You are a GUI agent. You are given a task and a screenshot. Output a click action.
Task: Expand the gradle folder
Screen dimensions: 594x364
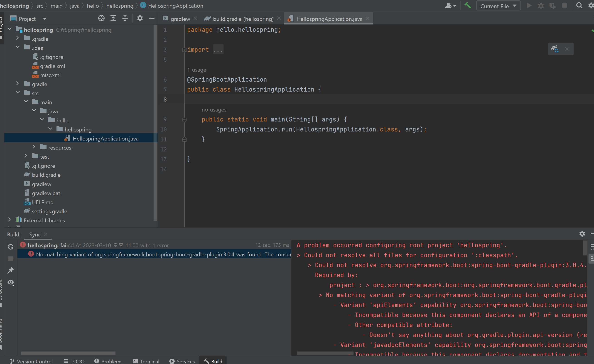(x=18, y=83)
